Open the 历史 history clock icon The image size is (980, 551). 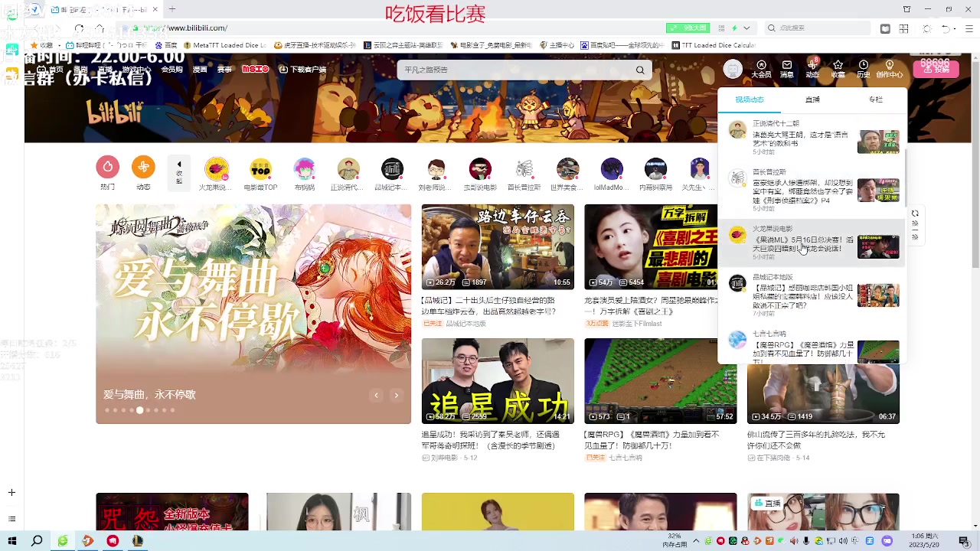point(864,69)
